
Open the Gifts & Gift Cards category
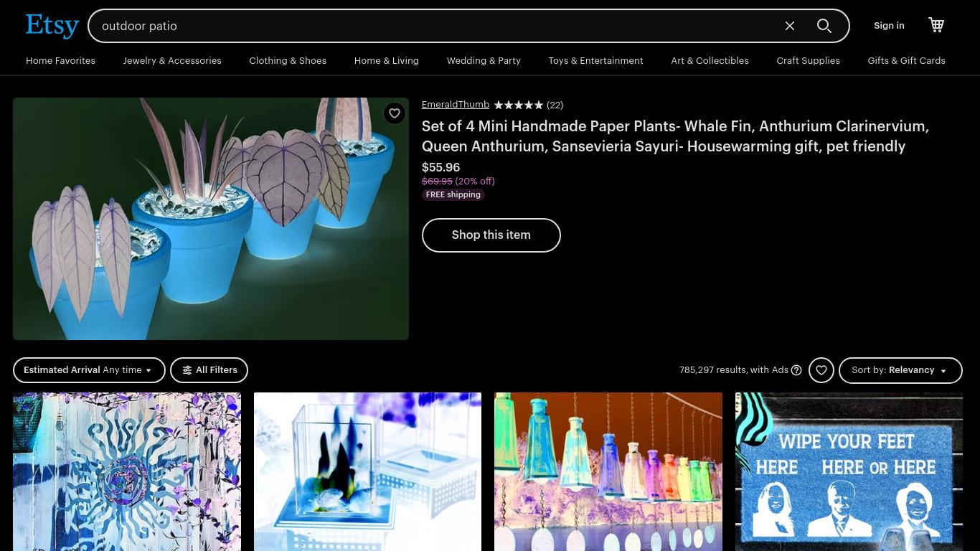pos(906,61)
